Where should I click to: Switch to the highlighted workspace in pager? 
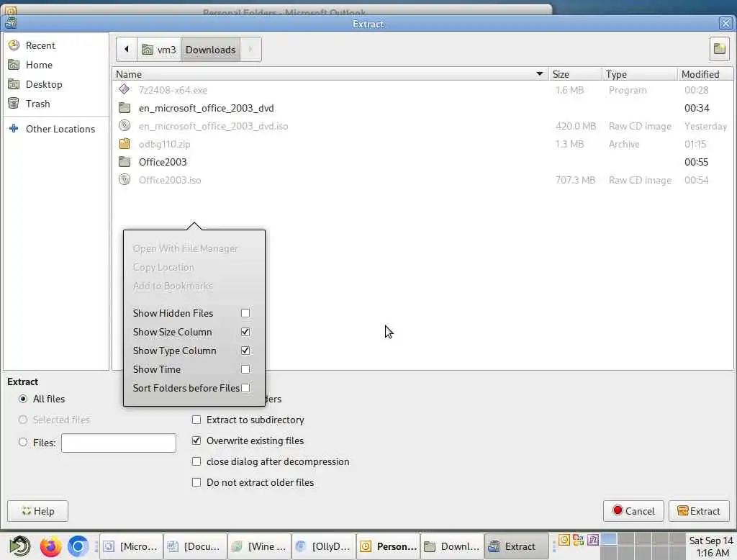click(x=608, y=539)
